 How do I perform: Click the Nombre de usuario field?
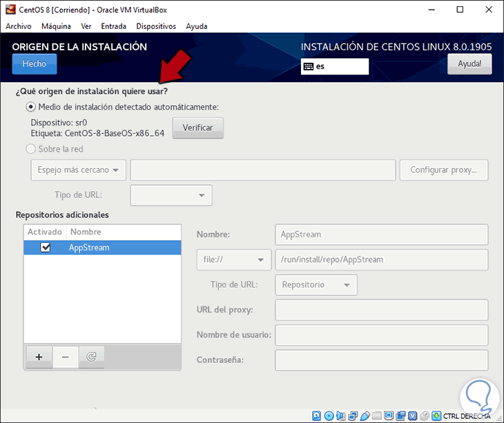[x=382, y=335]
